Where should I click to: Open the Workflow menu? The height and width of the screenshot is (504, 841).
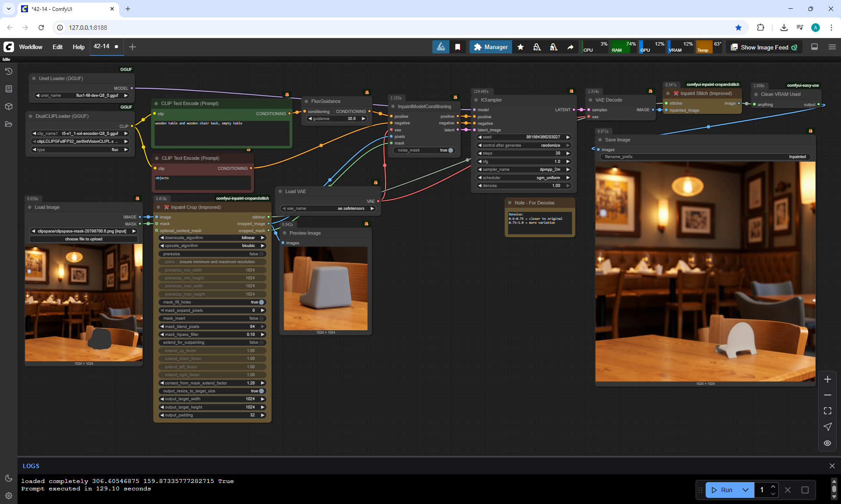(31, 47)
